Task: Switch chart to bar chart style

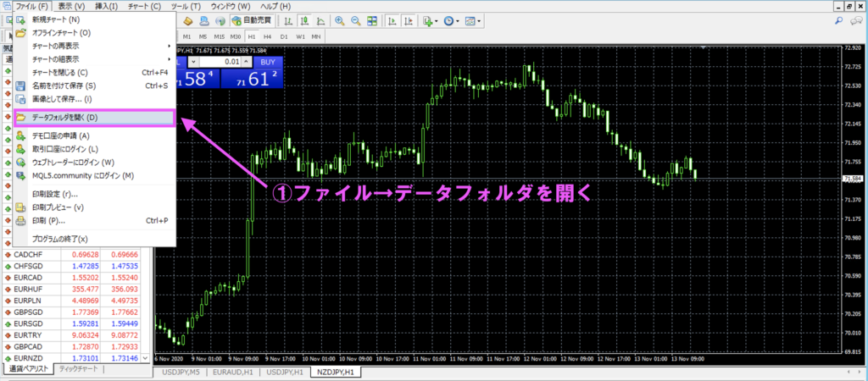Action: coord(288,21)
